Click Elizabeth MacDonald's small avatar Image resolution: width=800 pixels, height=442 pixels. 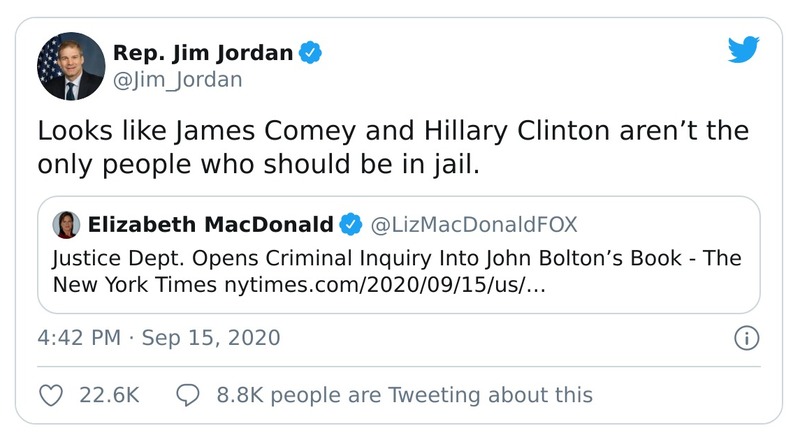click(x=68, y=222)
